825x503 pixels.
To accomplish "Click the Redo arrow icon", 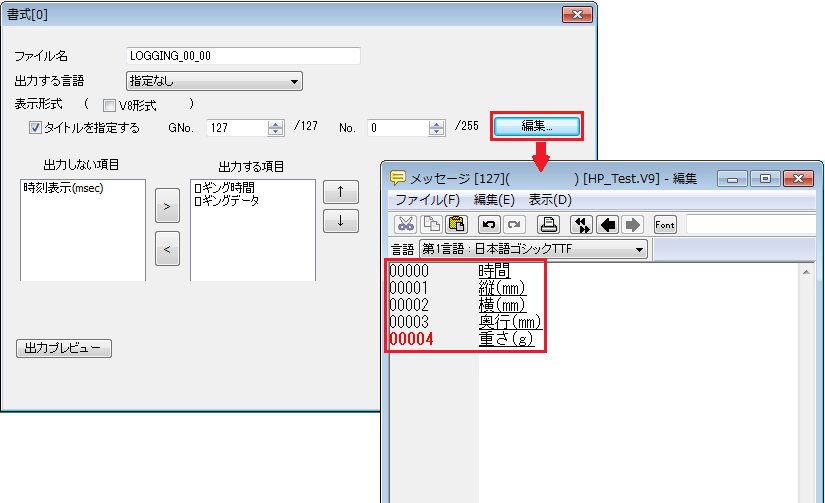I will coord(514,224).
